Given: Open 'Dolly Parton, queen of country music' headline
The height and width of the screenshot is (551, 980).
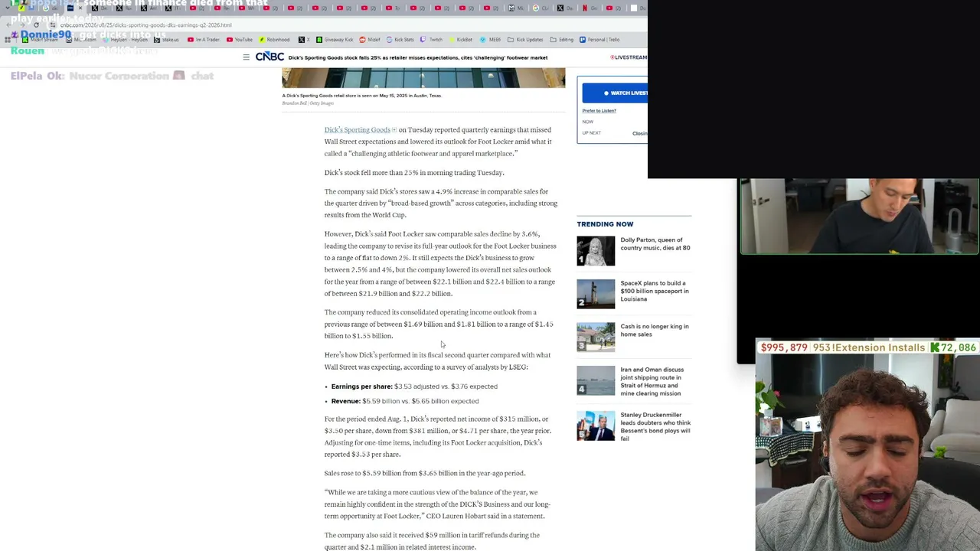Looking at the screenshot, I should point(655,244).
